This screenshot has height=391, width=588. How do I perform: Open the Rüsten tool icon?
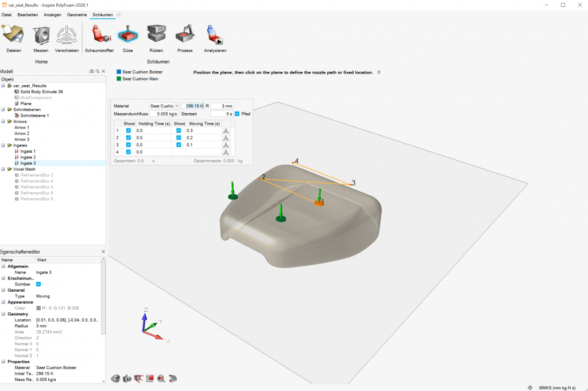point(156,34)
